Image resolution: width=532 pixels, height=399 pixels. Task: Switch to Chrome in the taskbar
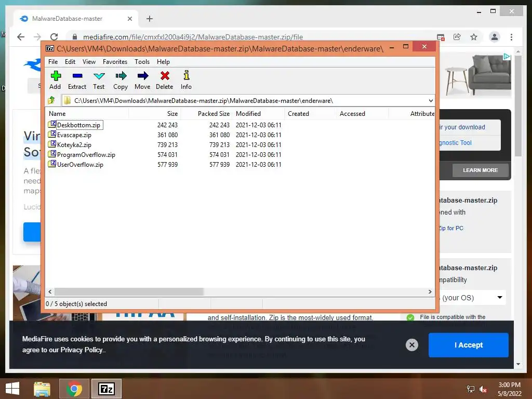pyautogui.click(x=74, y=389)
